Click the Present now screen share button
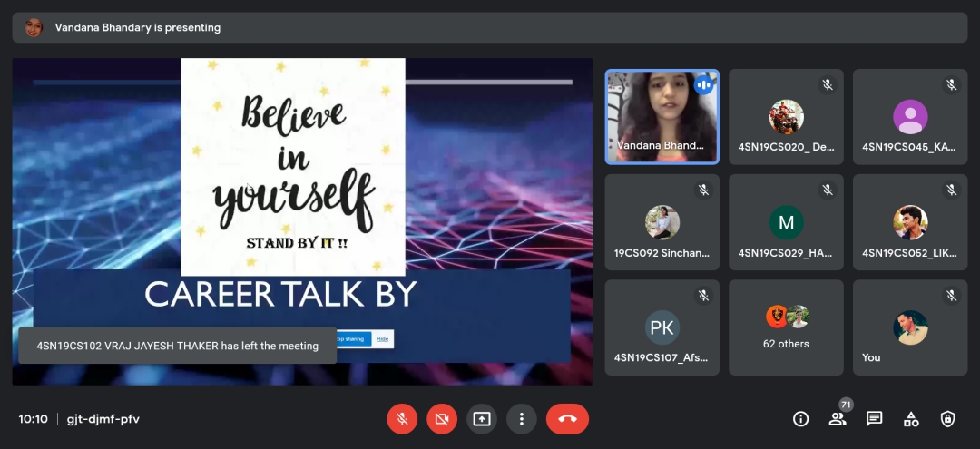The height and width of the screenshot is (449, 980). (x=482, y=418)
